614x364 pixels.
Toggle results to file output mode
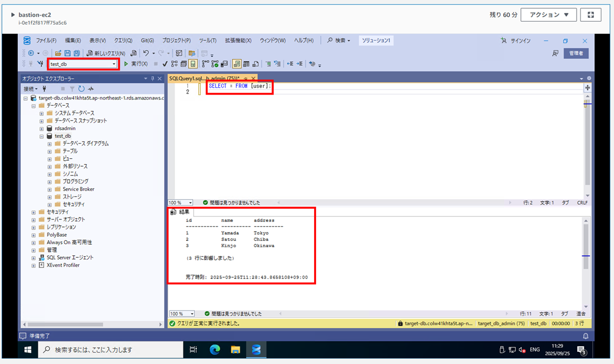(255, 64)
